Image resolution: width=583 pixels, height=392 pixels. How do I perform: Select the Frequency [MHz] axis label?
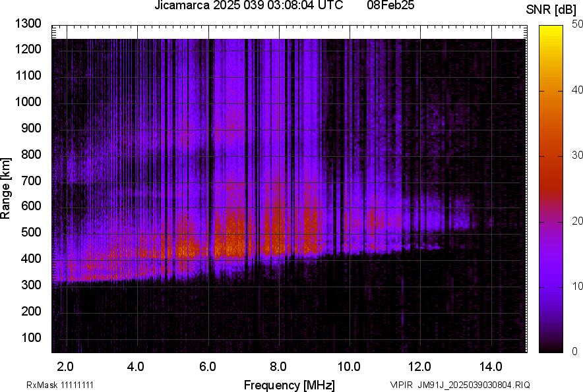click(289, 385)
